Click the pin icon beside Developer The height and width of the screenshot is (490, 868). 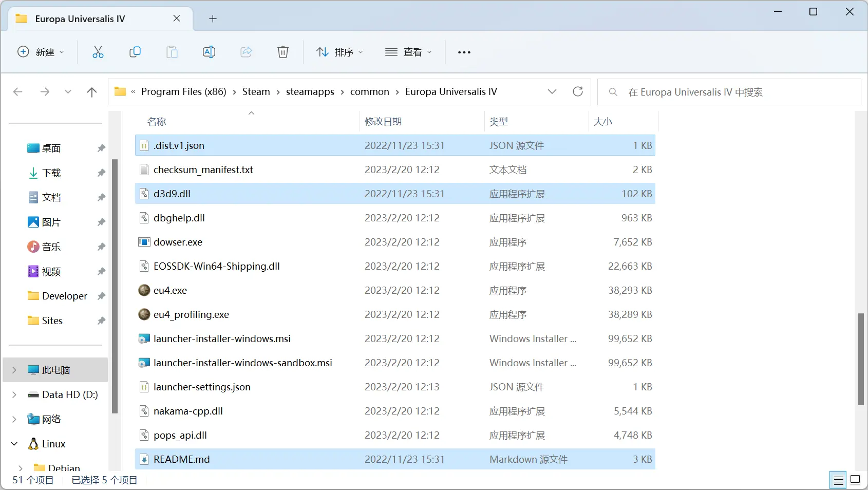click(101, 296)
